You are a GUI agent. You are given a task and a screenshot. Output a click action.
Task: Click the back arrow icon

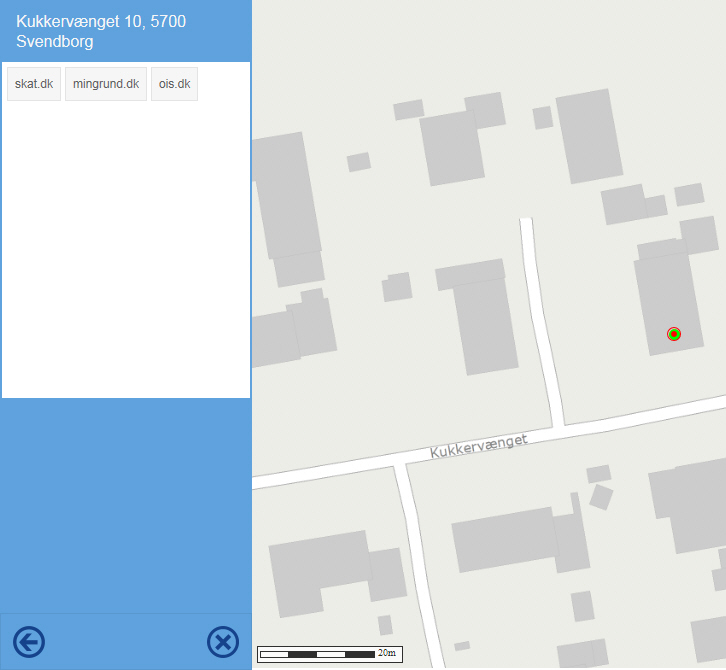pos(29,642)
